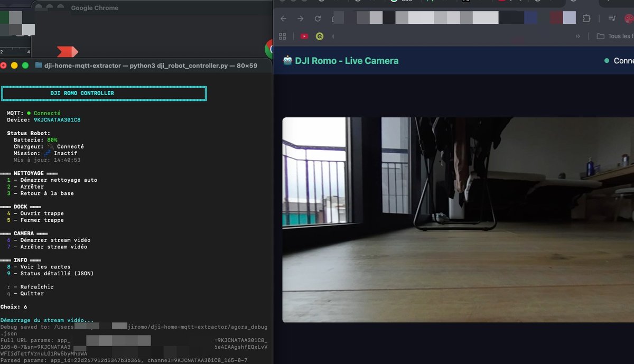Viewport: 634px width, 364px height.
Task: Click the 'Choix: 6' prompt line
Action: pyautogui.click(x=14, y=306)
